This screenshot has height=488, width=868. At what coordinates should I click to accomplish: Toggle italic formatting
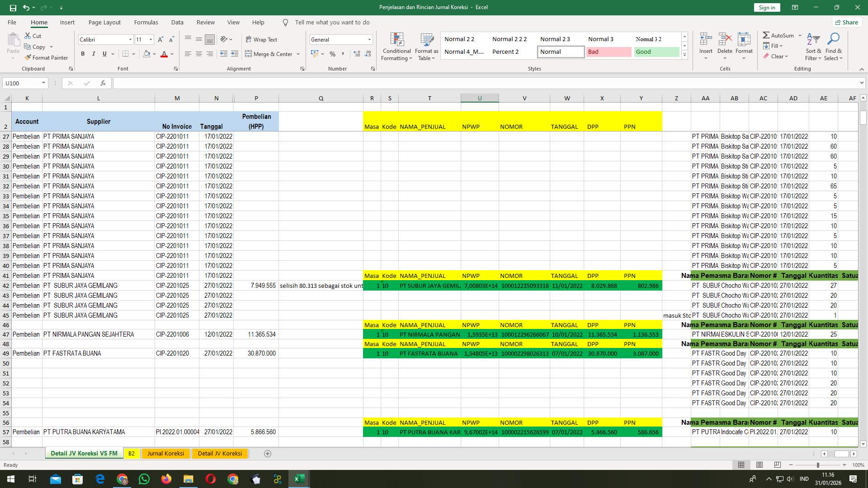pos(94,54)
